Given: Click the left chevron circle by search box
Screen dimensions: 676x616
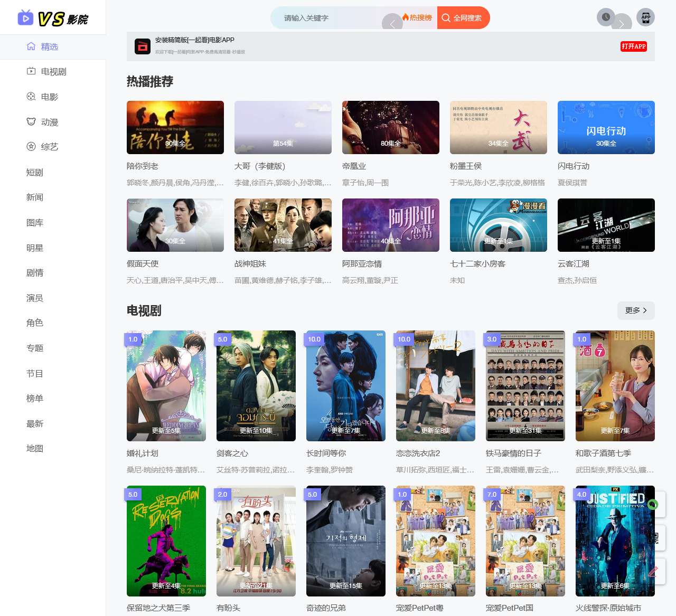Looking at the screenshot, I should (x=392, y=23).
